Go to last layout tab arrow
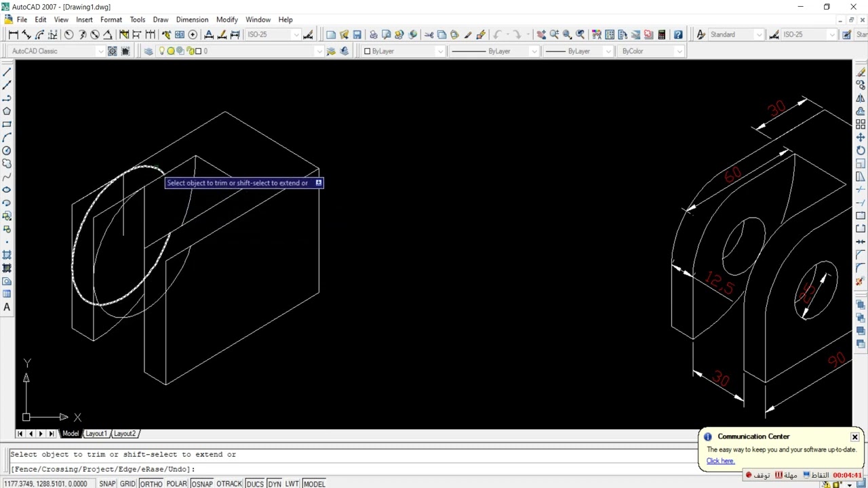The height and width of the screenshot is (488, 868). coord(52,434)
